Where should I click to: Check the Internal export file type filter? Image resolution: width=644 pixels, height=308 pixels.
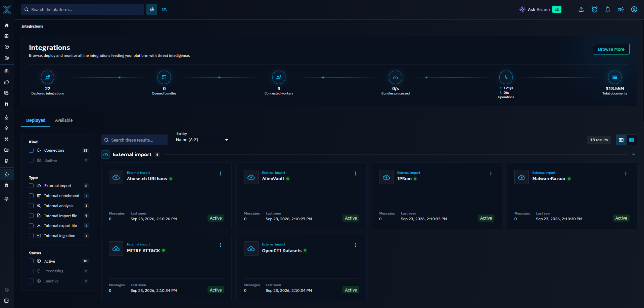[x=31, y=226]
